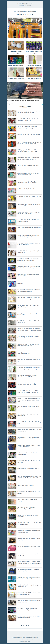Open the 'Email Preferences' header link
The image size is (50, 644).
click(x=28, y=5)
